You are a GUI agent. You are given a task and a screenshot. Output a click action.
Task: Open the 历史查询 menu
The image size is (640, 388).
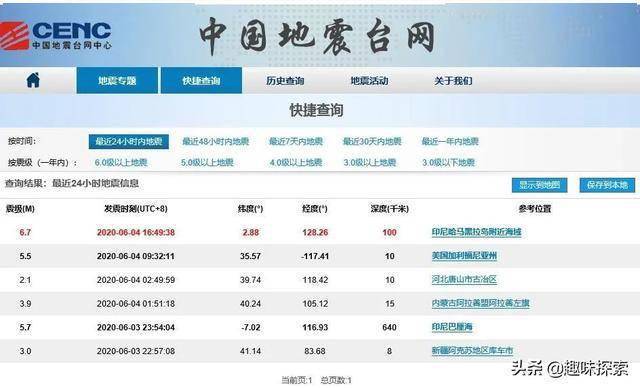285,81
